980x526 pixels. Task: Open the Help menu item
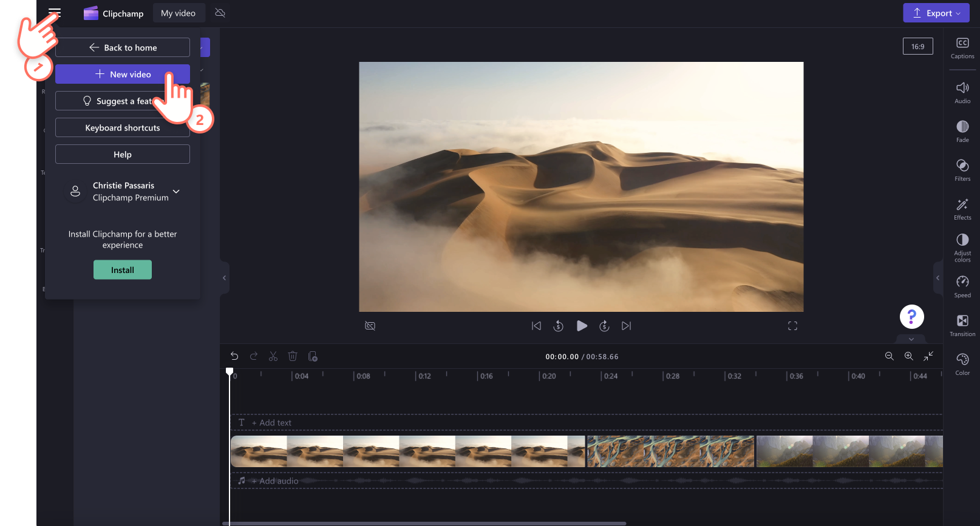(123, 154)
